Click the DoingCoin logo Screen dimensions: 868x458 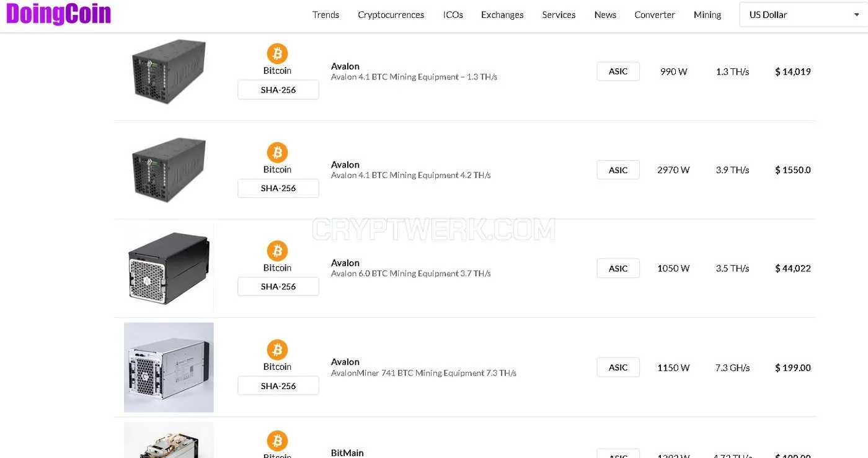(59, 14)
